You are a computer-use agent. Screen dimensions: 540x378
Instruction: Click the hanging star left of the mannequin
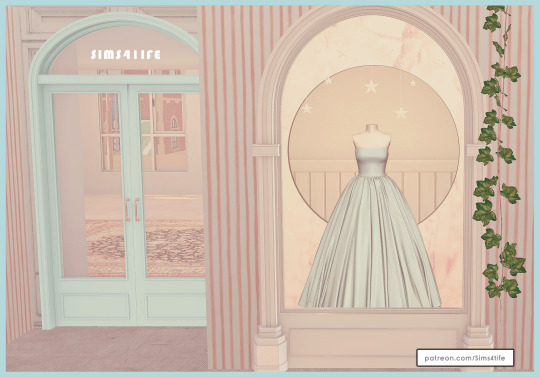tap(306, 108)
